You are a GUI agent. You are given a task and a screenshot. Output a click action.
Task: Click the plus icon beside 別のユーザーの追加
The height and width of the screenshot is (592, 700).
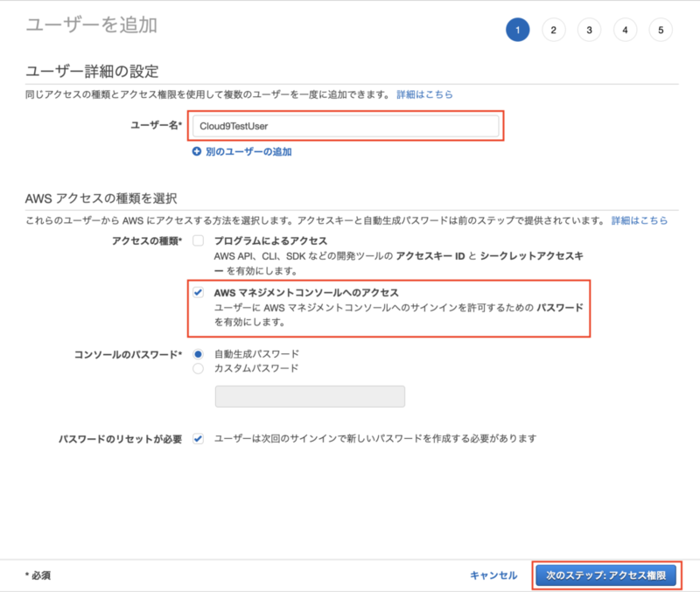pos(196,151)
